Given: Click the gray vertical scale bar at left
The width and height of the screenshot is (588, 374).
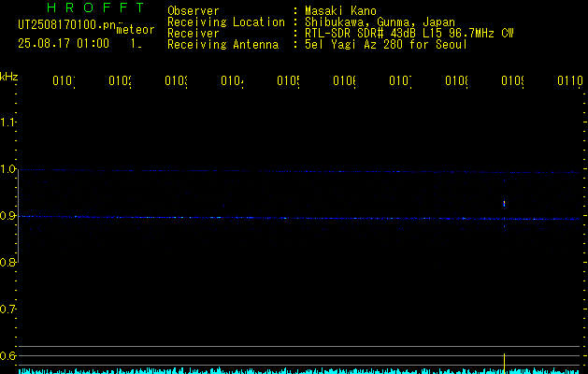Looking at the screenshot, I should point(19,216).
